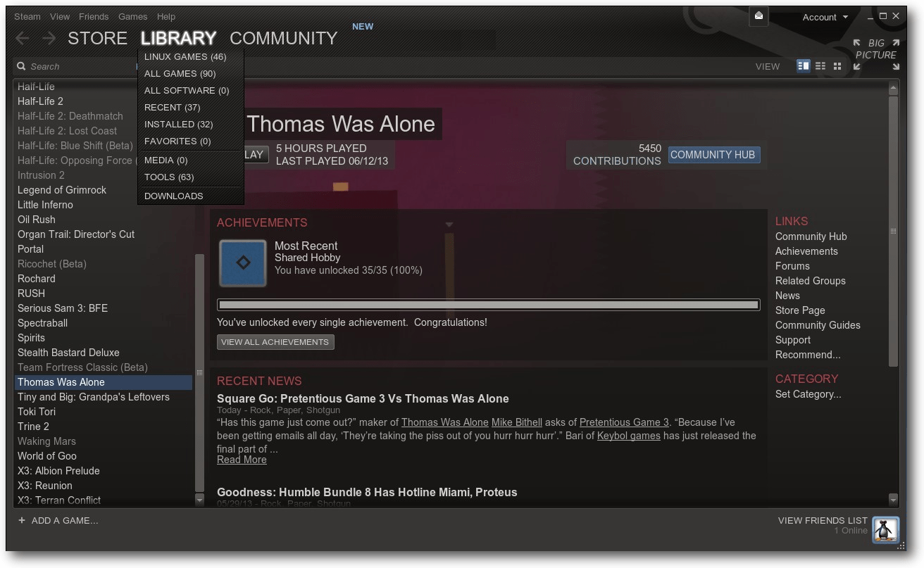Open the Games menu
Image resolution: width=924 pixels, height=568 pixels.
tap(133, 16)
